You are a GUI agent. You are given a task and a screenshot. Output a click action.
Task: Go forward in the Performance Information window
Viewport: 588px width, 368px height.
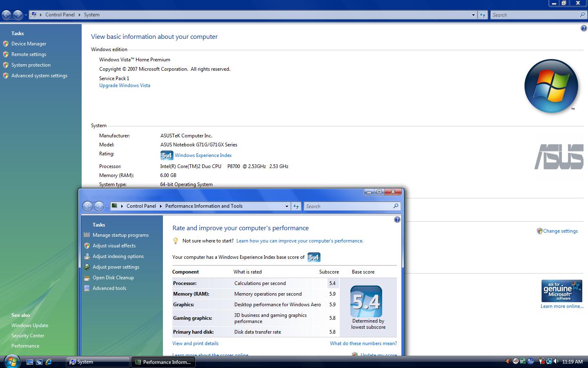99,206
